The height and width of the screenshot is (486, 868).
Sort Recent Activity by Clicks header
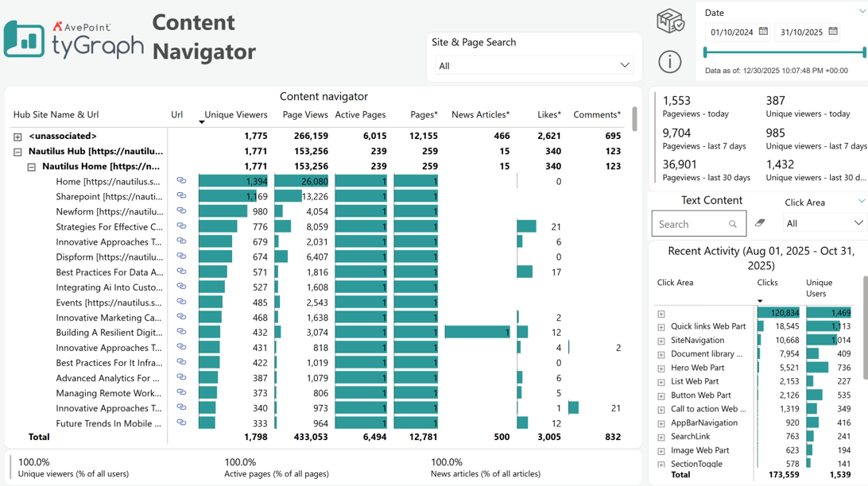point(767,283)
